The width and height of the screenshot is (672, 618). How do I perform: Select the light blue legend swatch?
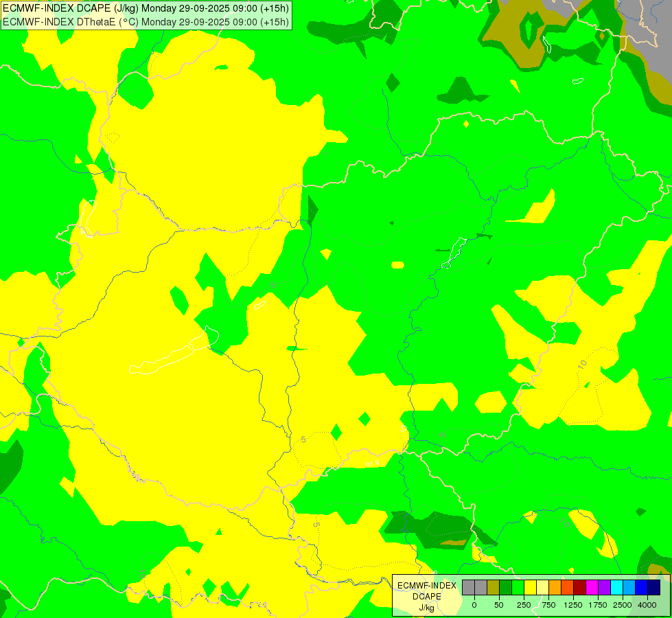(x=629, y=587)
